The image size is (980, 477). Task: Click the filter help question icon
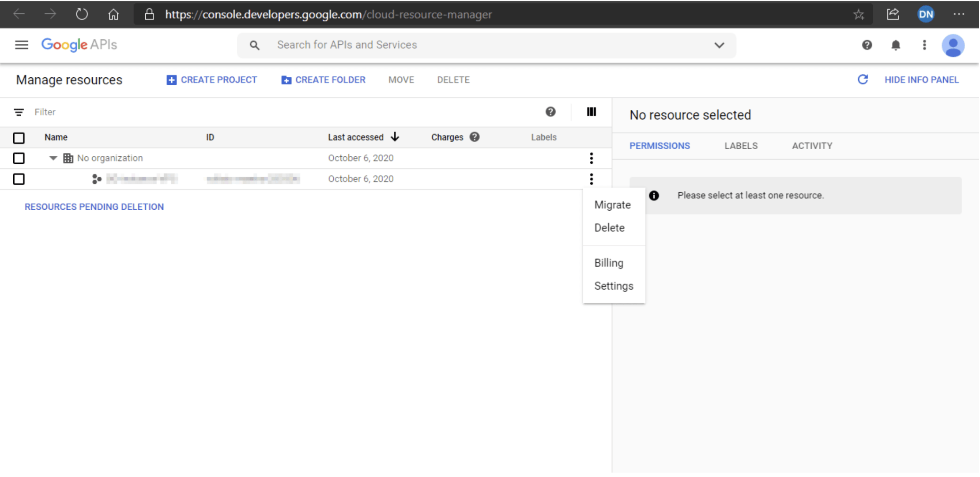(550, 112)
